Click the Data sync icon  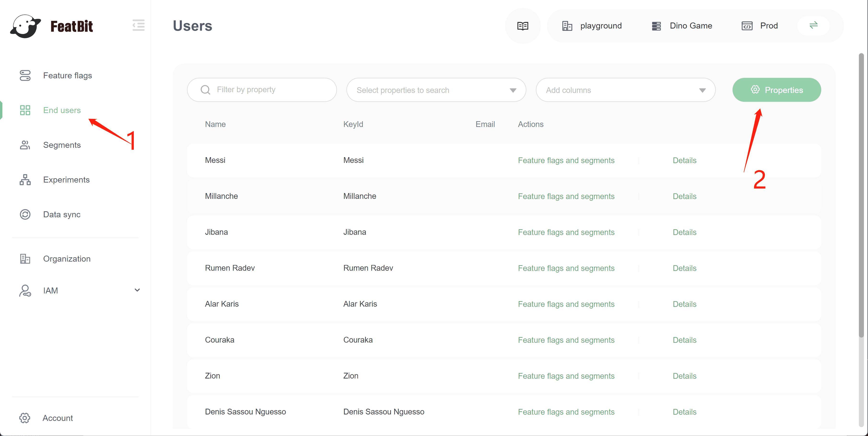25,214
